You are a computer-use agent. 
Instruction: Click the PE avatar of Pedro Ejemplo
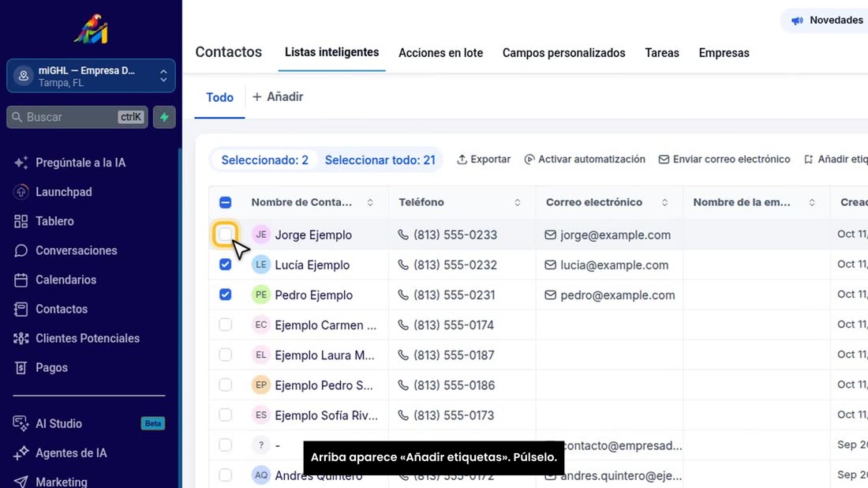click(260, 295)
